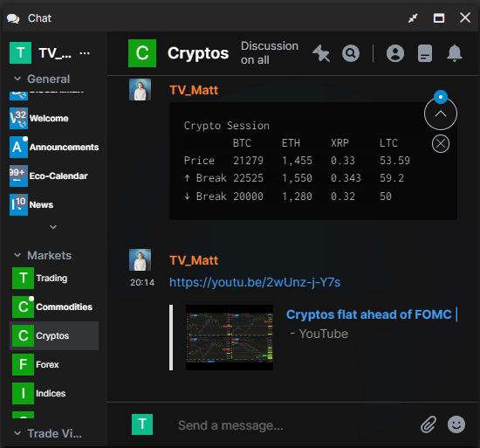
Task: Show more channels under General
Action: [53, 227]
